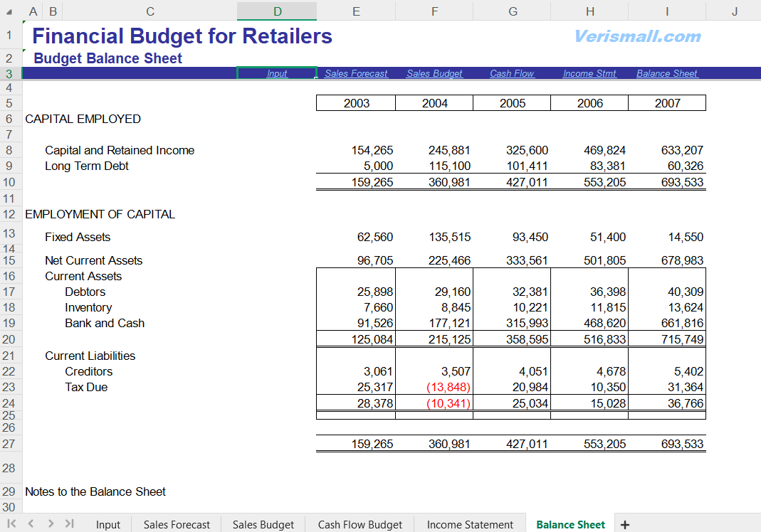Click the first-sheet navigation arrow
This screenshot has height=532, width=761.
click(x=12, y=524)
